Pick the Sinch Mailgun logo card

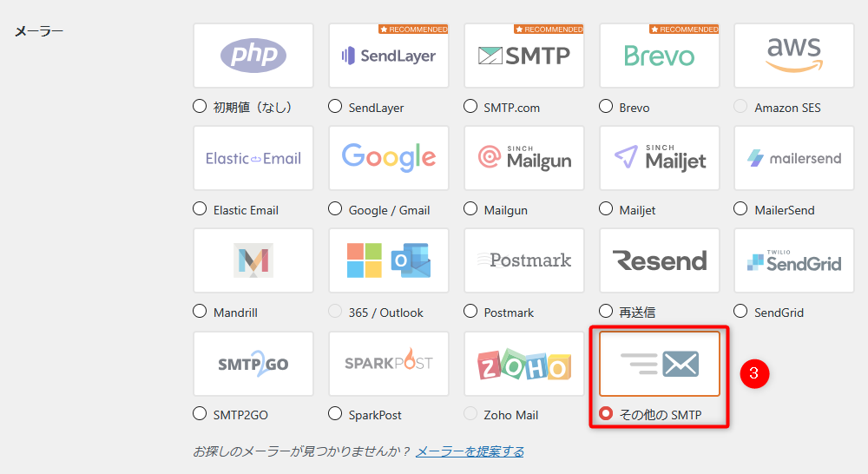(524, 158)
